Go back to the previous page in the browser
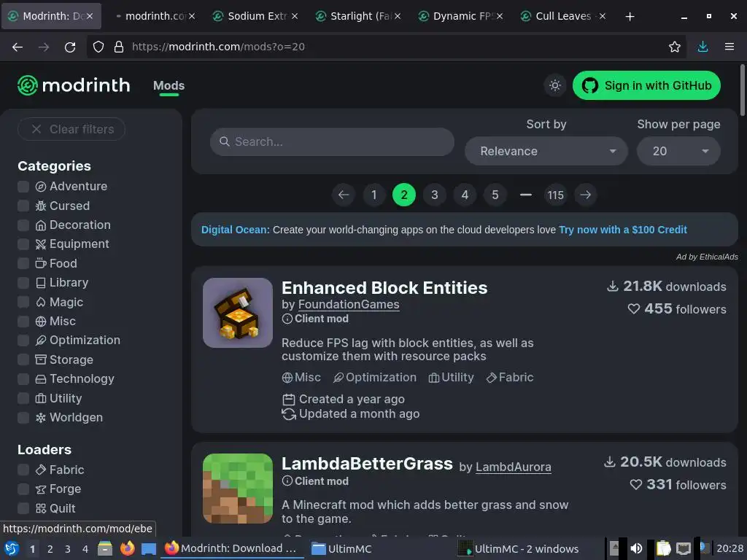 [18, 47]
